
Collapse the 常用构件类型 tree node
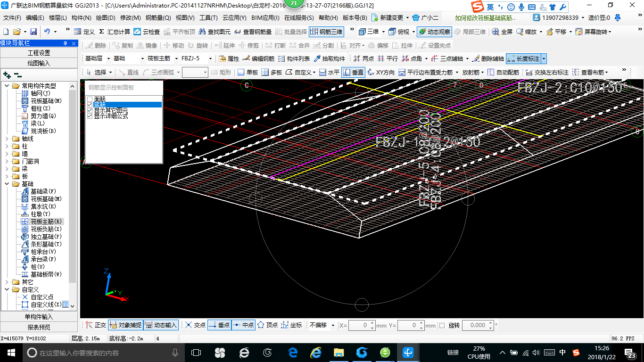(x=7, y=86)
